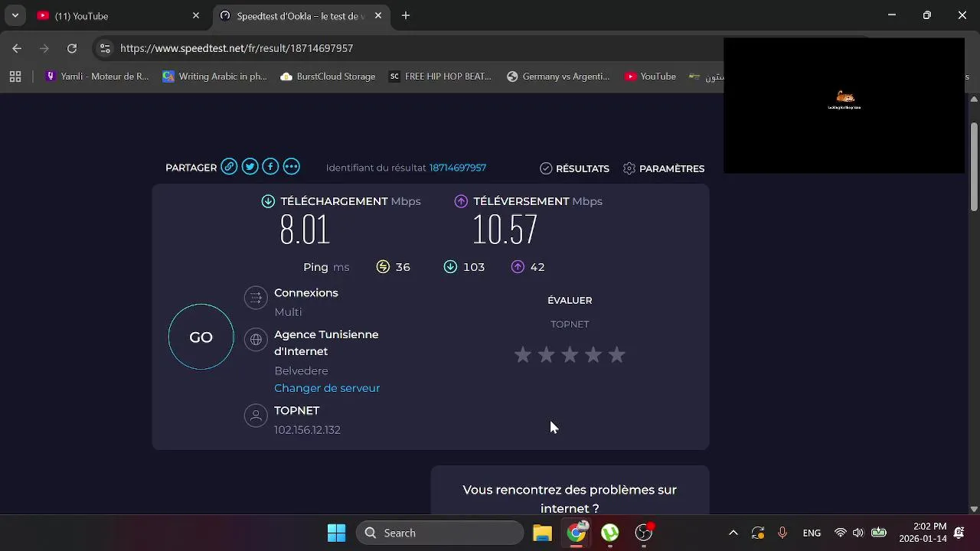Share the result on Facebook

tap(270, 167)
